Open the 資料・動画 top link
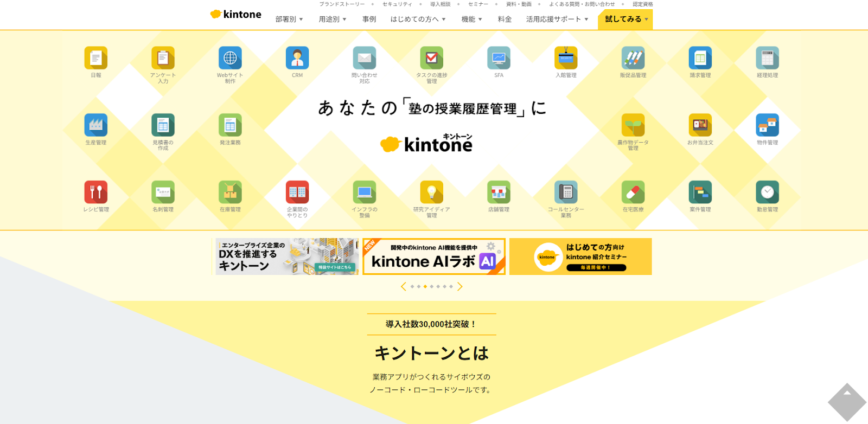Image resolution: width=868 pixels, height=424 pixels. pos(519,4)
